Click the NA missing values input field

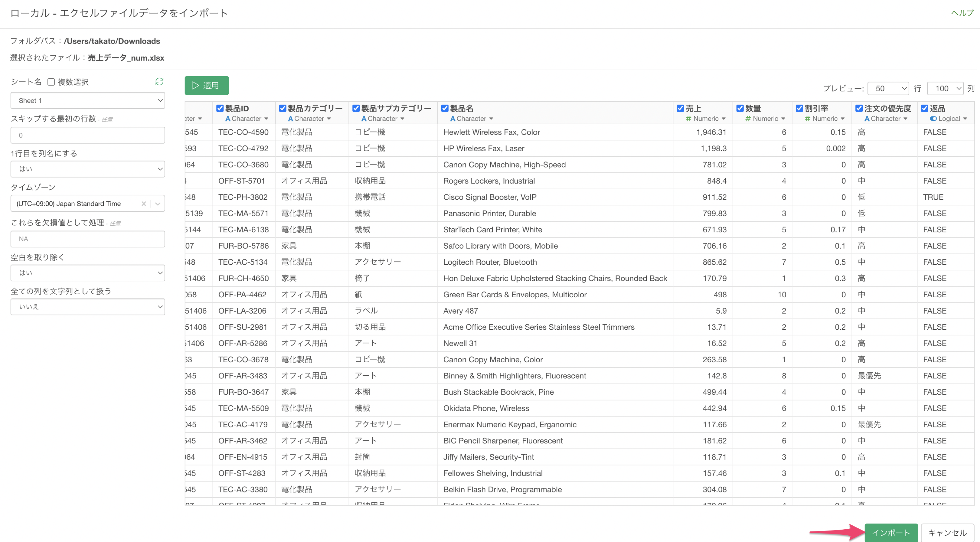click(x=87, y=239)
